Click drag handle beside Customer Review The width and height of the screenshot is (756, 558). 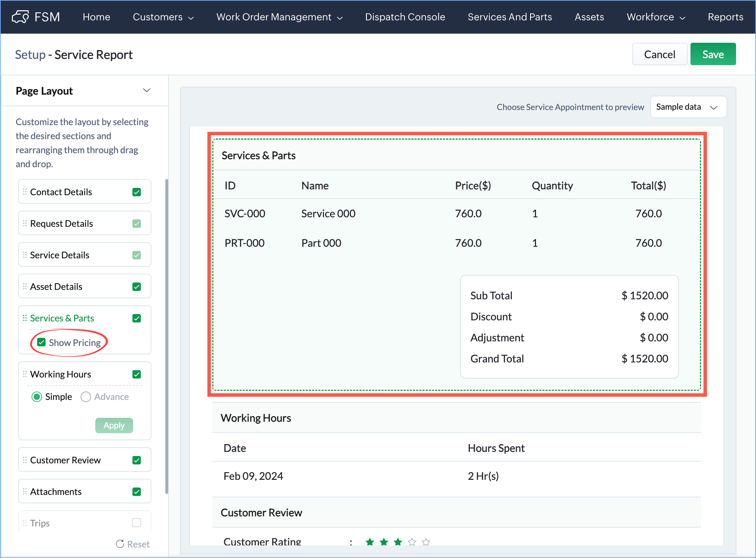tap(25, 460)
